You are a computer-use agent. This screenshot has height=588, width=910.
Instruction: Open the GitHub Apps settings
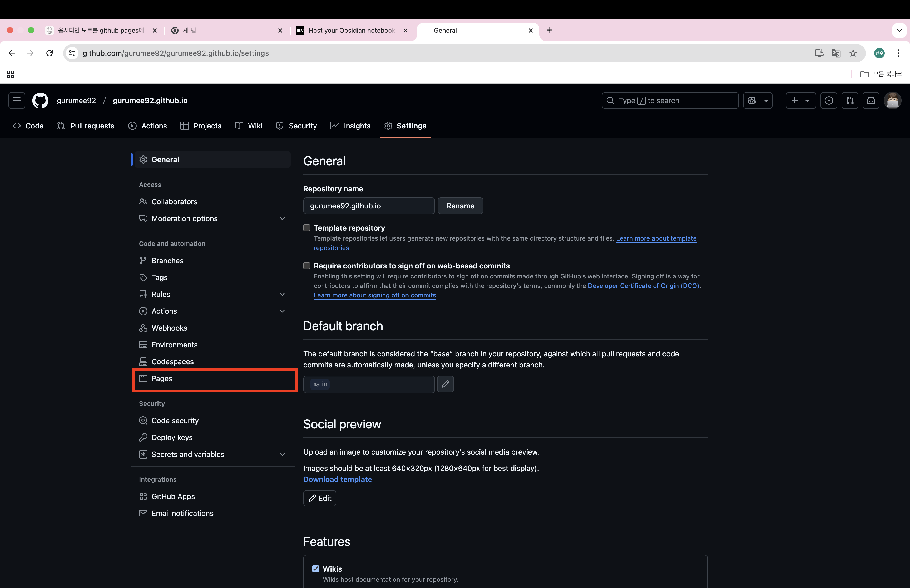pos(212,496)
